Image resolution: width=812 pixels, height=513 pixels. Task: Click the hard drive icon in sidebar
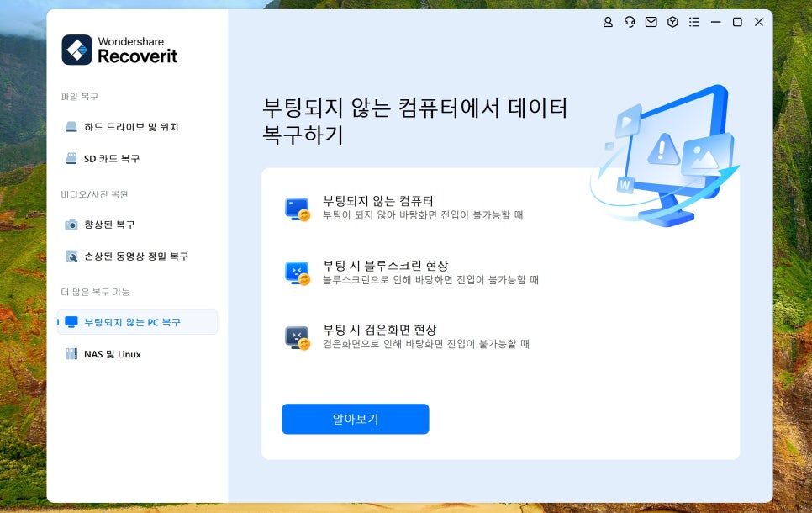click(x=71, y=127)
